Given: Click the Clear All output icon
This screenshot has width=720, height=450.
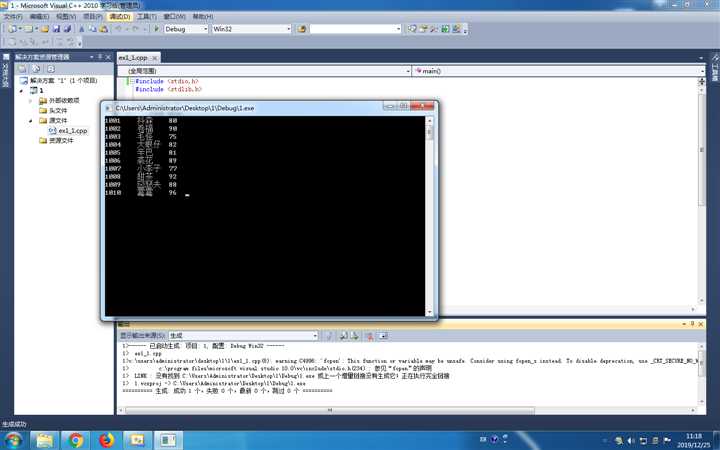Looking at the screenshot, I should (369, 336).
